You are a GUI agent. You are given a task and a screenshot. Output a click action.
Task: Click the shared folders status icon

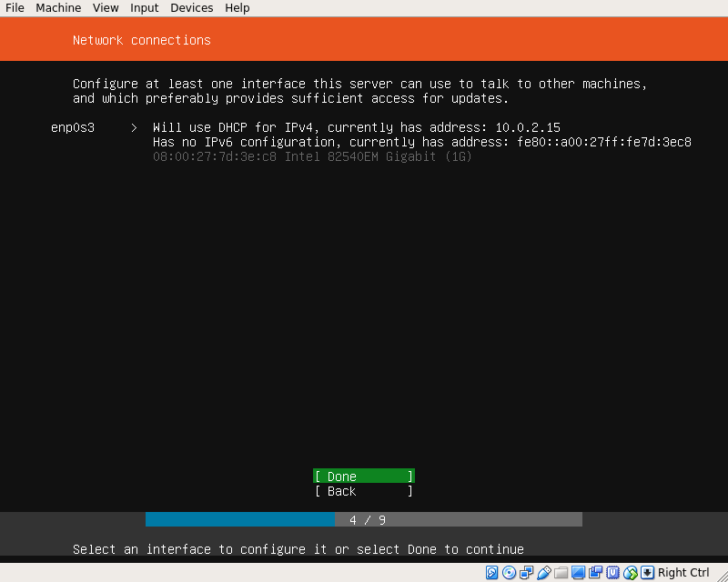[561, 573]
